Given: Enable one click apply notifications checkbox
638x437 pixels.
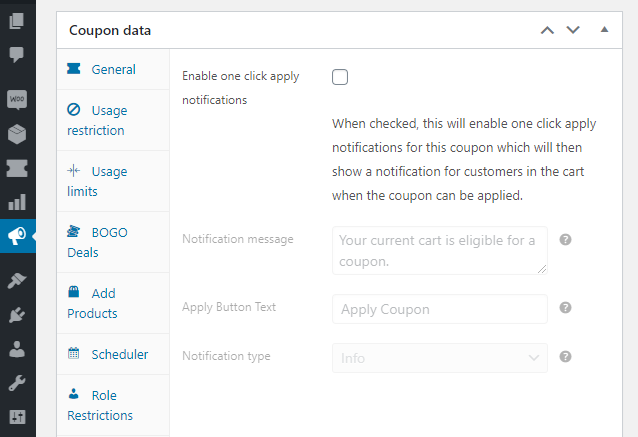Looking at the screenshot, I should 340,77.
